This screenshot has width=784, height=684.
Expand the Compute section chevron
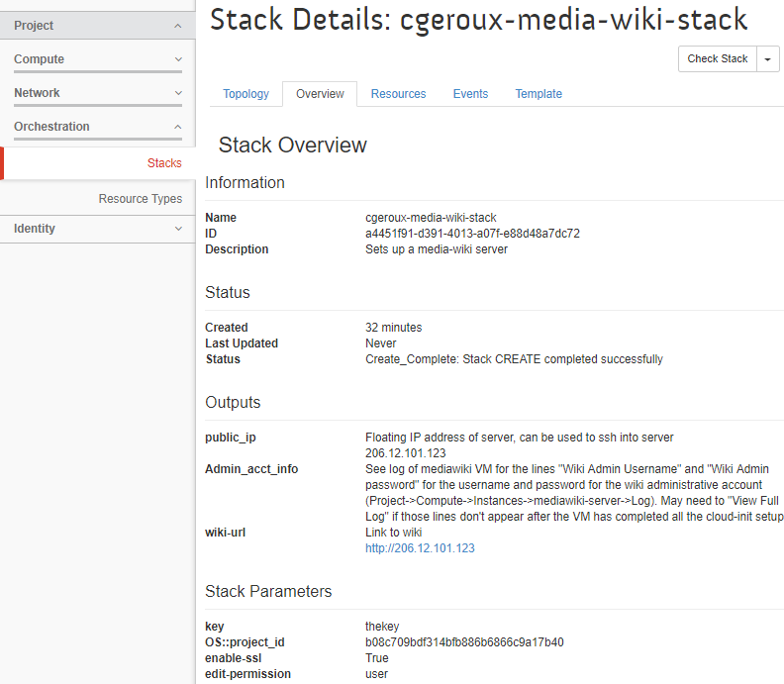[x=178, y=59]
